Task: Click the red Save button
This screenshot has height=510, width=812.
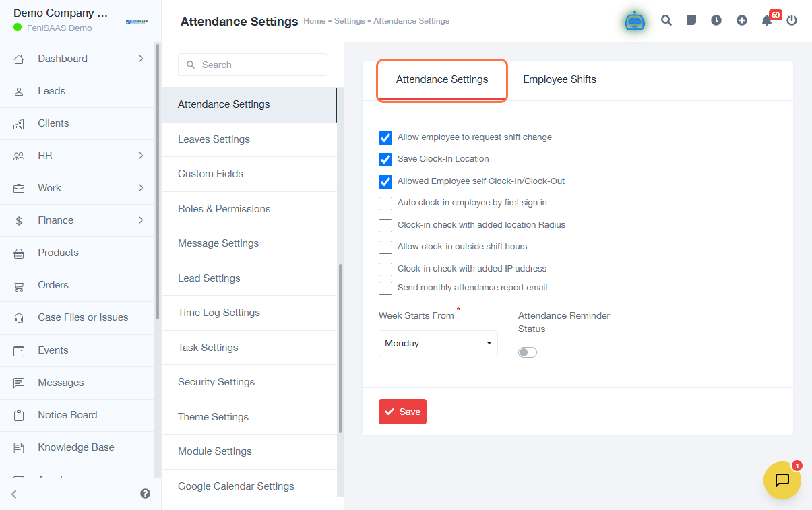Action: click(x=402, y=412)
